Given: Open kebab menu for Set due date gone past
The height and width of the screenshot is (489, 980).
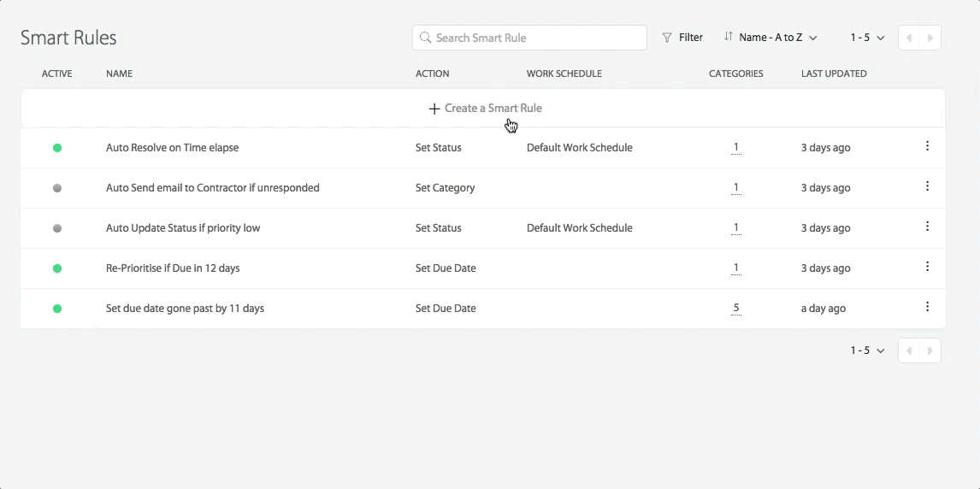Looking at the screenshot, I should click(x=927, y=307).
